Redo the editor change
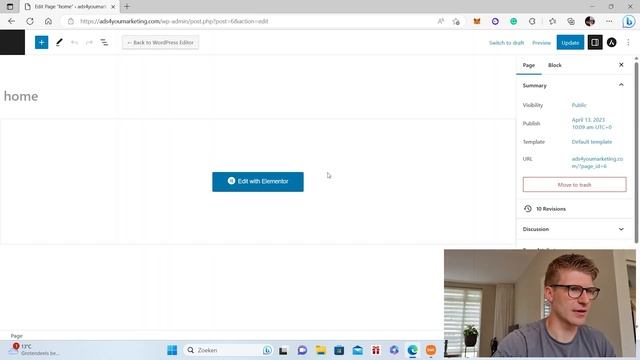This screenshot has width=640, height=360. pyautogui.click(x=89, y=42)
